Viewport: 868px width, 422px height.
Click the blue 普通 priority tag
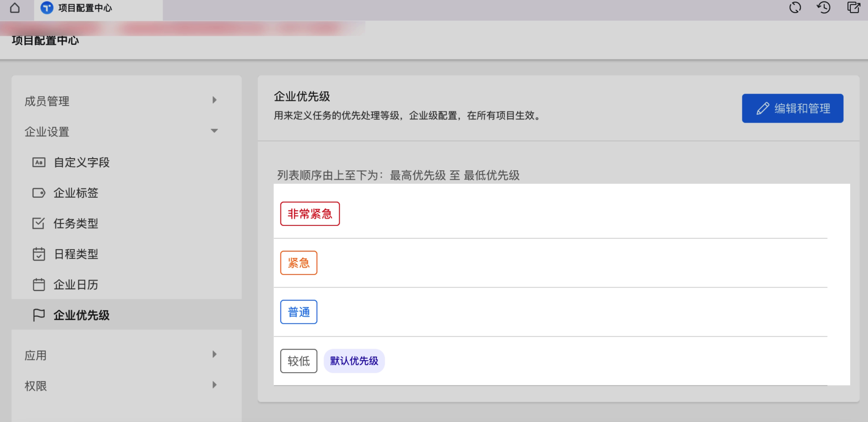coord(298,312)
